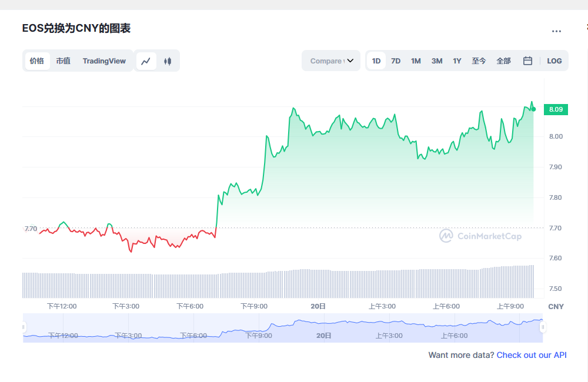Select the 全部 all-time range option
The width and height of the screenshot is (588, 382).
pyautogui.click(x=503, y=61)
